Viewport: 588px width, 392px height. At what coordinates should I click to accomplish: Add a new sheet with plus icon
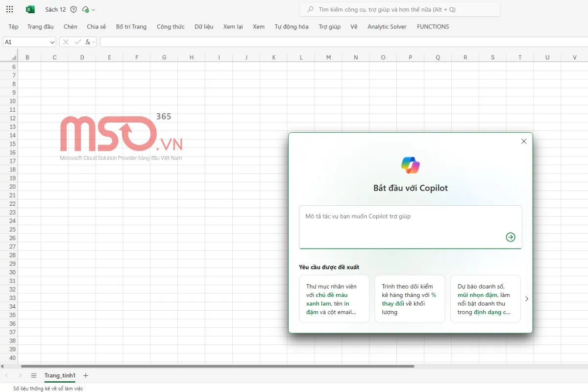coord(86,375)
